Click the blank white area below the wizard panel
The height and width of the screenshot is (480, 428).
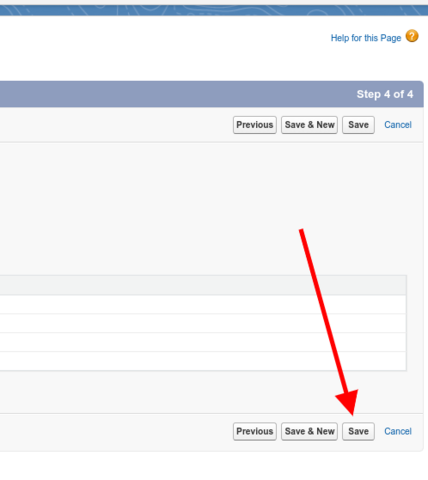tap(213, 466)
